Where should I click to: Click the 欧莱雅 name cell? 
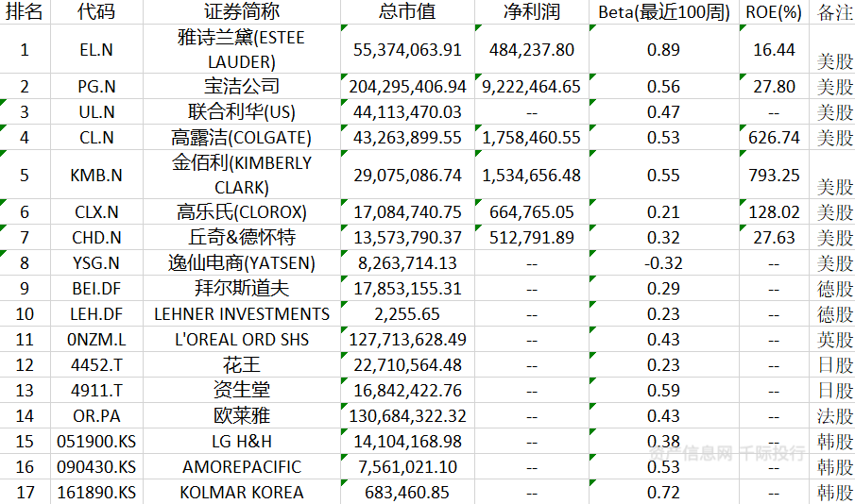(x=242, y=415)
